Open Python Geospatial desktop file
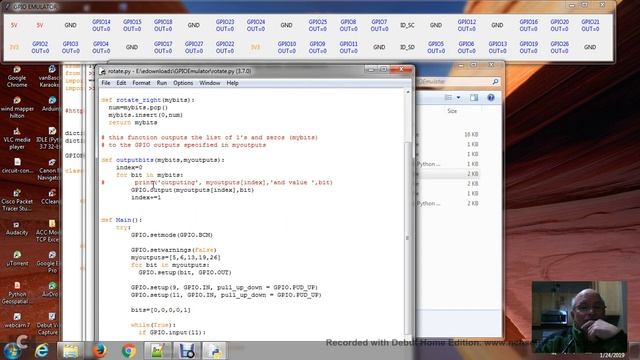Image resolution: width=640 pixels, height=360 pixels. (x=17, y=293)
